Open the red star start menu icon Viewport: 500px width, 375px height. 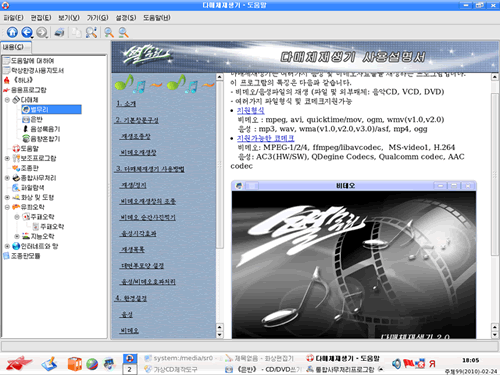[18, 363]
